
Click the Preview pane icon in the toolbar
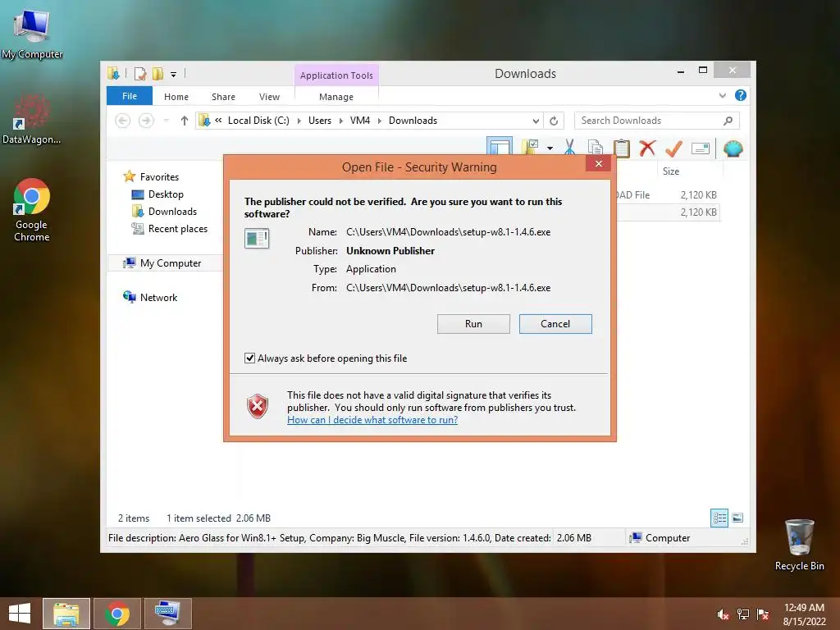point(500,147)
